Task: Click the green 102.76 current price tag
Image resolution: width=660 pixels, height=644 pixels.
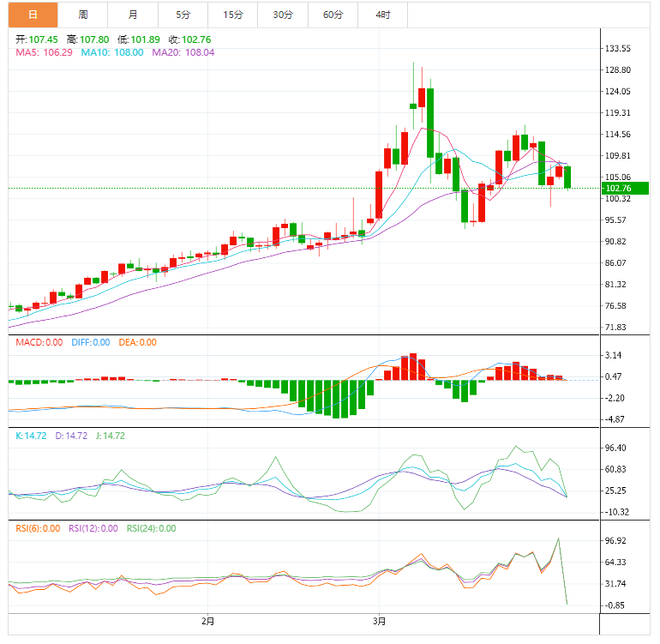Action: coord(625,189)
